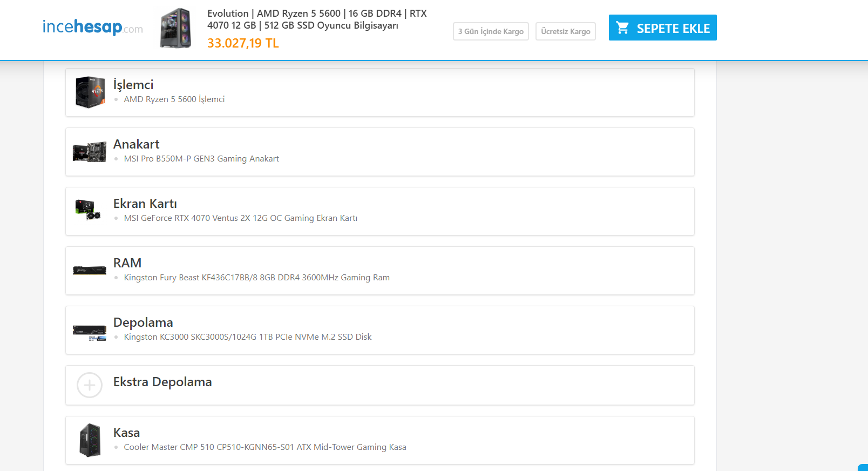
Task: Open the Kingston Fury RAM stick image
Action: click(x=90, y=270)
